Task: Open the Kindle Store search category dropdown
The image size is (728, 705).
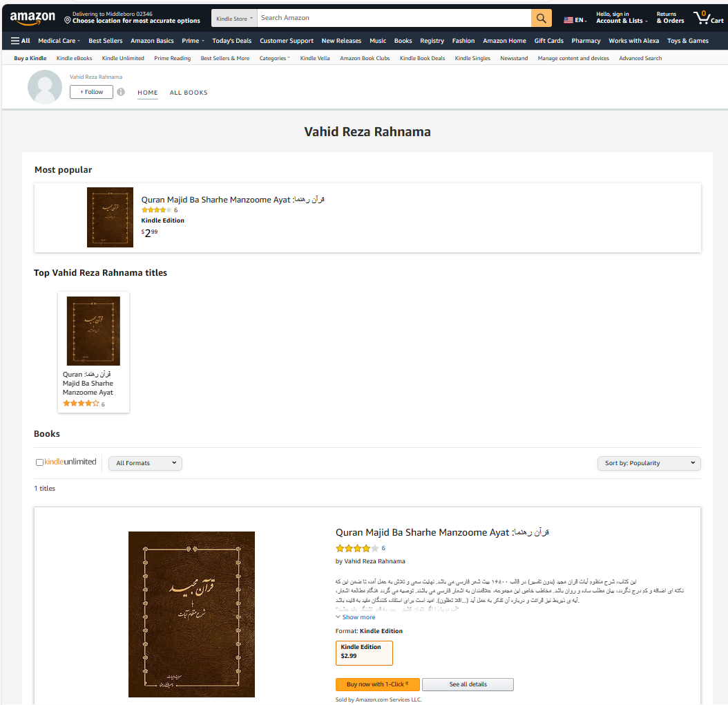Action: pyautogui.click(x=234, y=18)
